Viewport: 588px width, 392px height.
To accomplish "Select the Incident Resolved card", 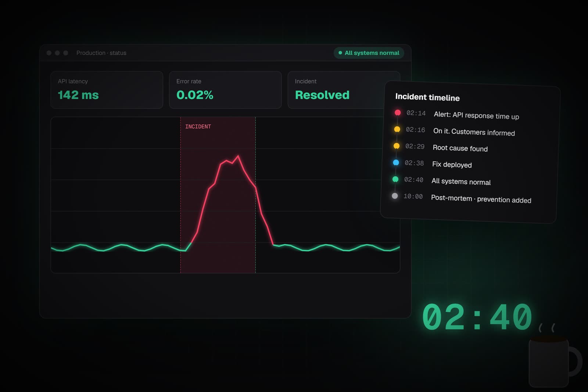I will (337, 90).
